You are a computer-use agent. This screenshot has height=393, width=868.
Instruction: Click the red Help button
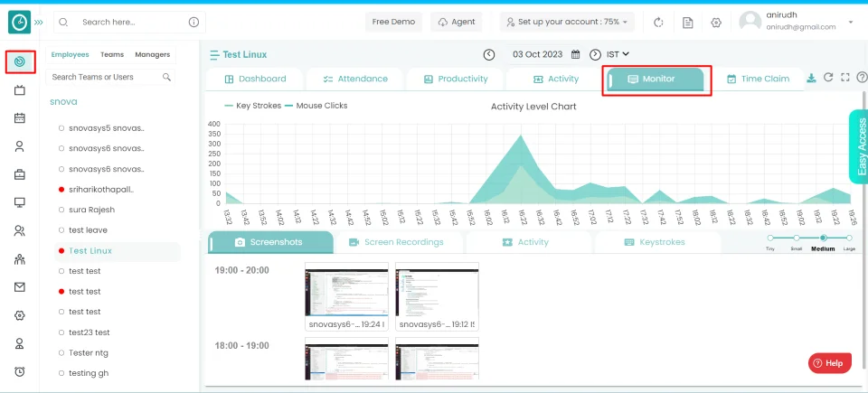[x=828, y=363]
